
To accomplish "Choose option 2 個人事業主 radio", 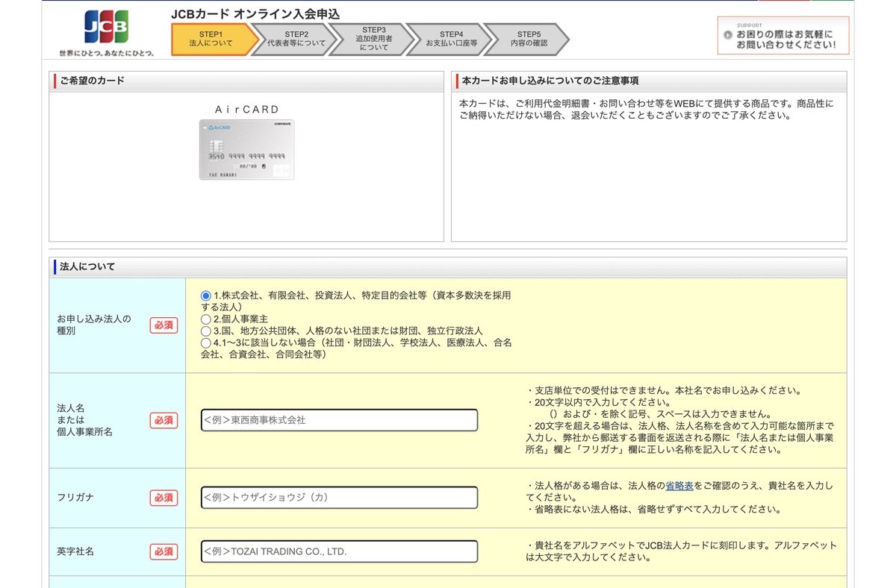I will [206, 319].
